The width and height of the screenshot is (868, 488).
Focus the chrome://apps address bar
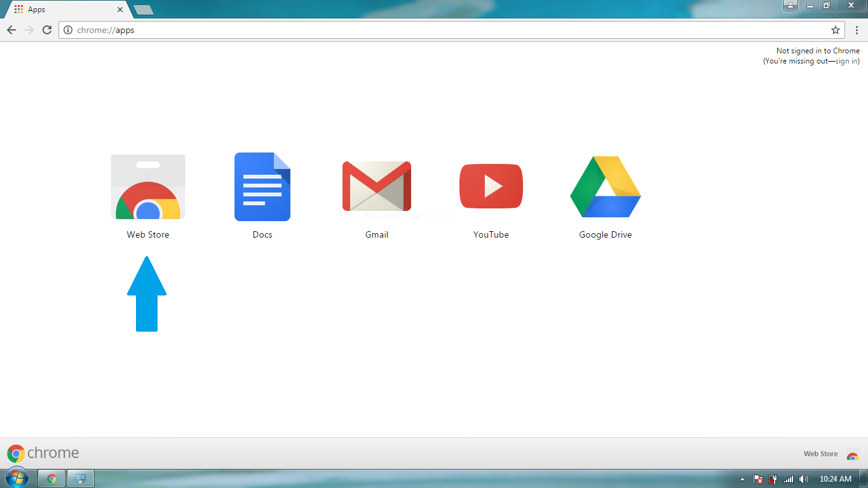click(x=452, y=30)
